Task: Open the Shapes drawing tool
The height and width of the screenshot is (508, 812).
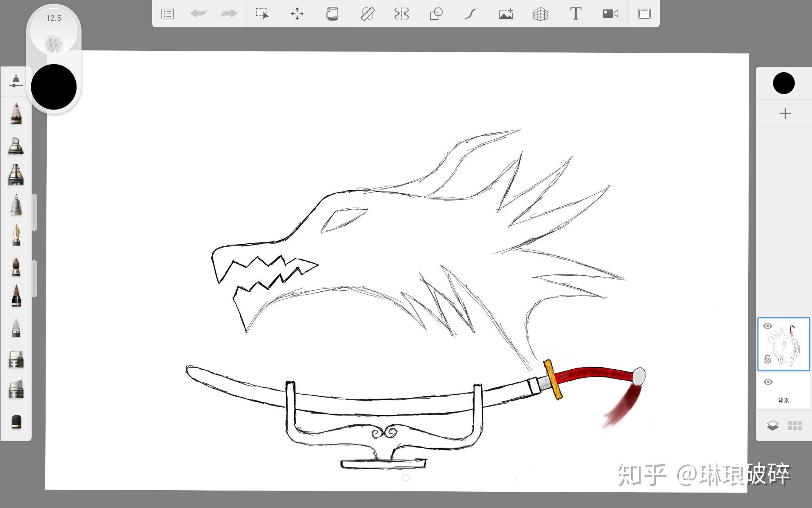Action: point(436,14)
